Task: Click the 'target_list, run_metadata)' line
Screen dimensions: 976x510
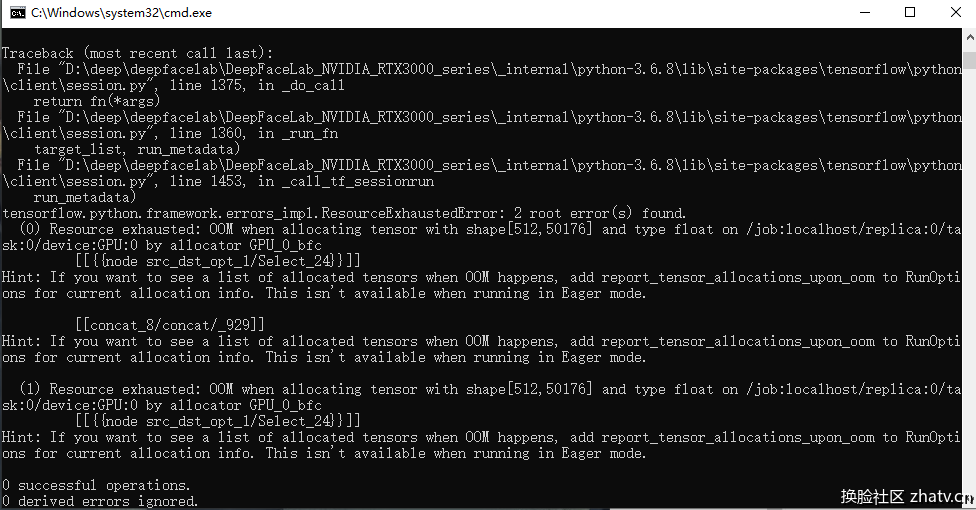Action: pos(136,149)
